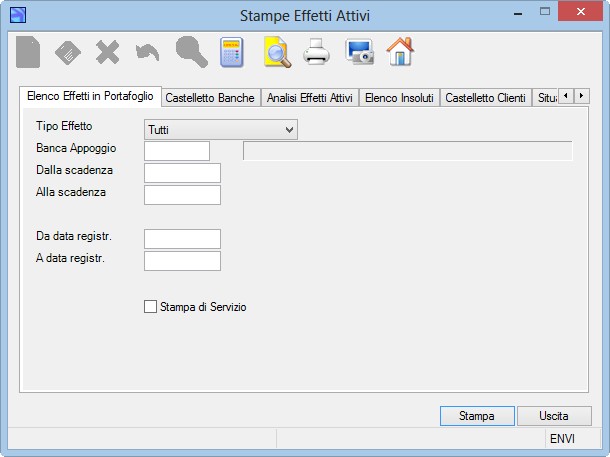Click the Uscita button

point(554,416)
